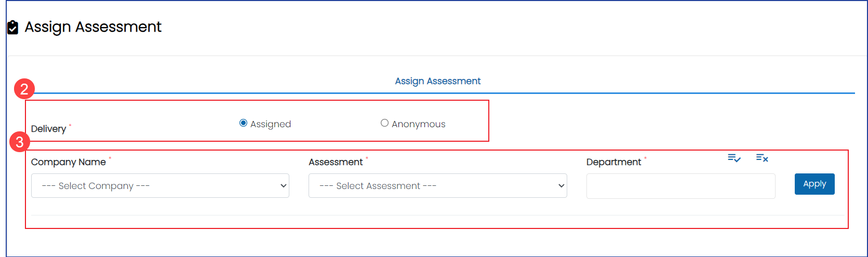
Task: Click the Delivery field label
Action: [x=48, y=129]
